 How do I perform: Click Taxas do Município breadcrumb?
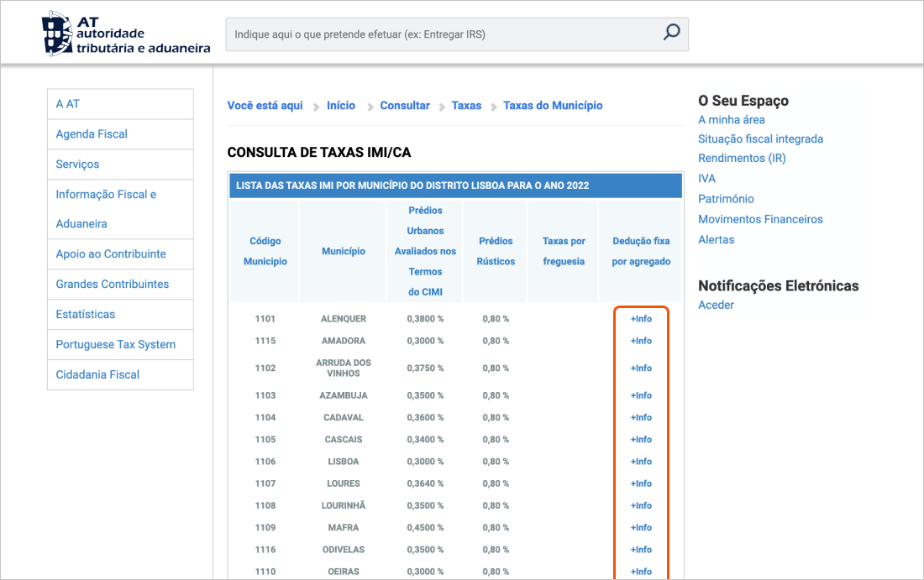point(553,106)
